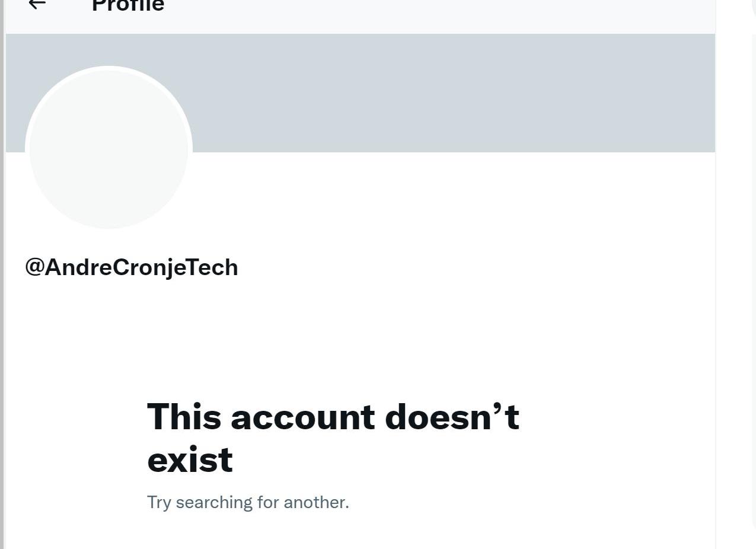
Task: Click the word "another" in the subtext
Action: click(x=316, y=502)
